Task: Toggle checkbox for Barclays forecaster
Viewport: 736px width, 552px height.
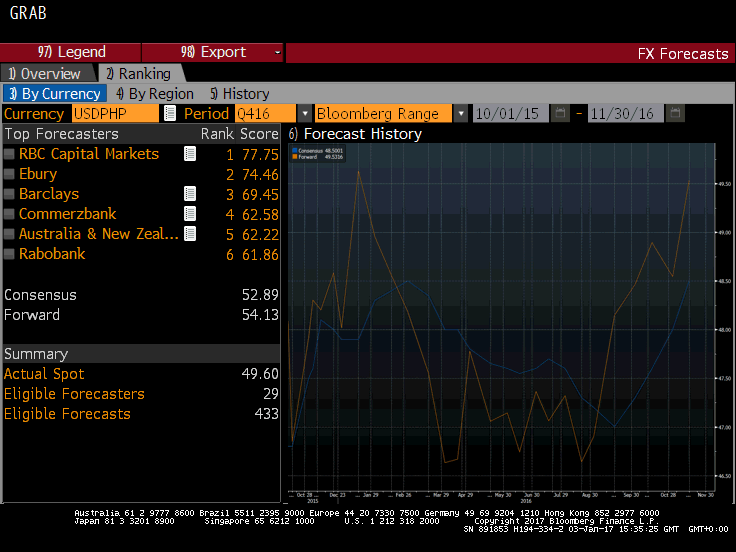Action: click(x=9, y=193)
